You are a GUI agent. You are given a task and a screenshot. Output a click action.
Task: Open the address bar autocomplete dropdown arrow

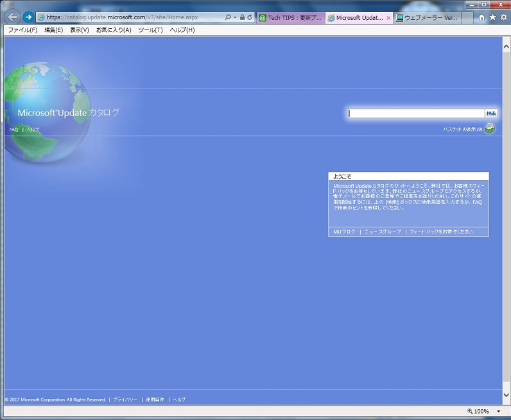click(235, 17)
